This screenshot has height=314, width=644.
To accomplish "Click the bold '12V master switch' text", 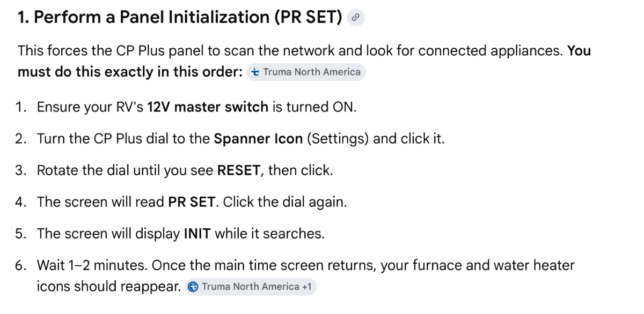I will point(208,107).
